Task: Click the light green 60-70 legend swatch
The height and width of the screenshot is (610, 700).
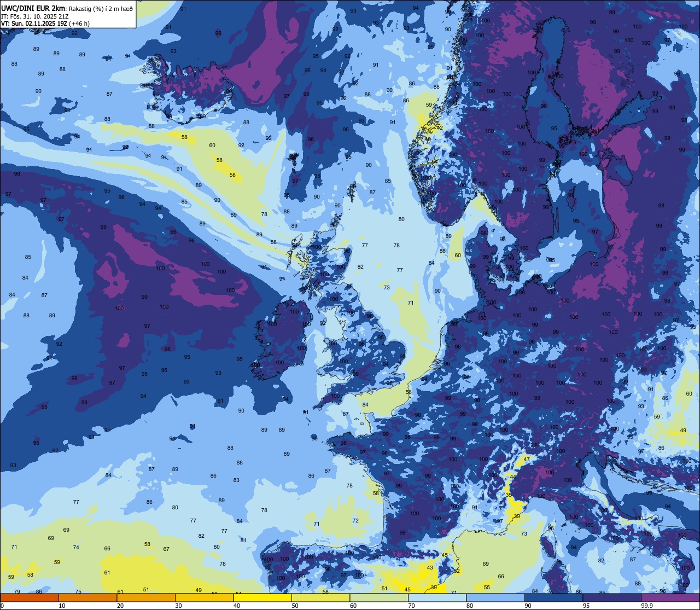Action: pyautogui.click(x=379, y=598)
